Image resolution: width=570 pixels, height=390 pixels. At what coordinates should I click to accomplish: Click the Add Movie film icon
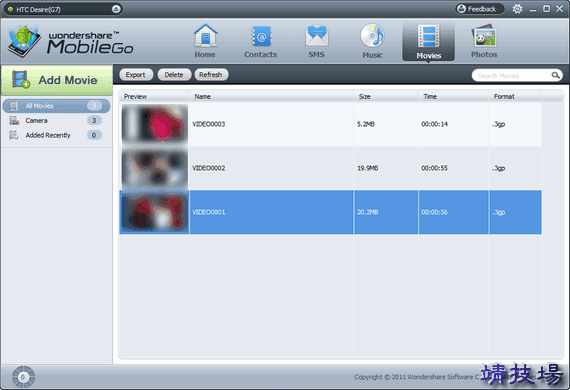click(21, 80)
